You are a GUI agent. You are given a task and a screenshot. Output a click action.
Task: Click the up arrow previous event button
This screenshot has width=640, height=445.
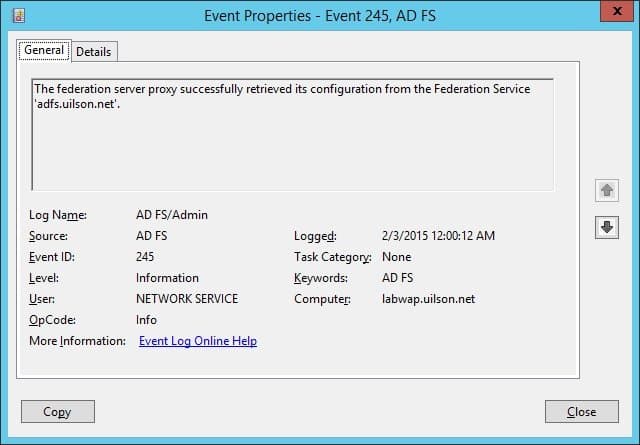click(607, 190)
